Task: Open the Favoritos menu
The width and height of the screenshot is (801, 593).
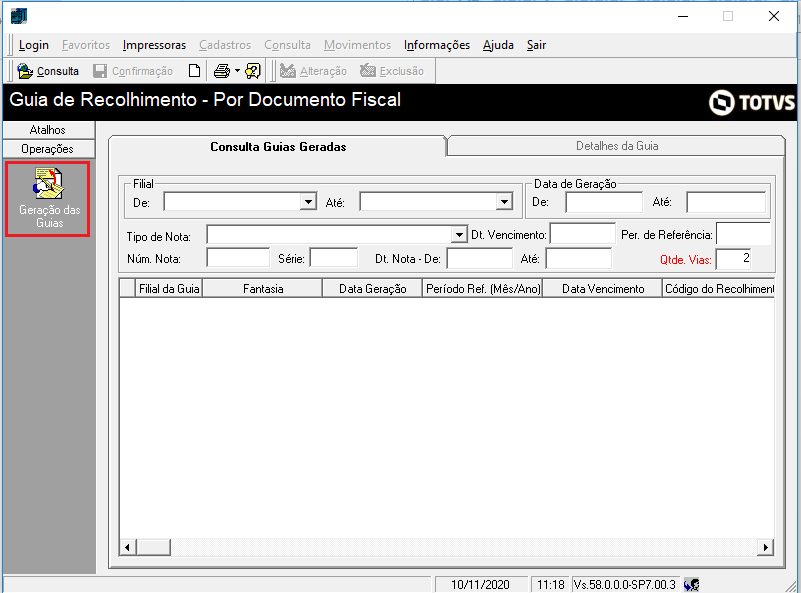Action: click(86, 45)
